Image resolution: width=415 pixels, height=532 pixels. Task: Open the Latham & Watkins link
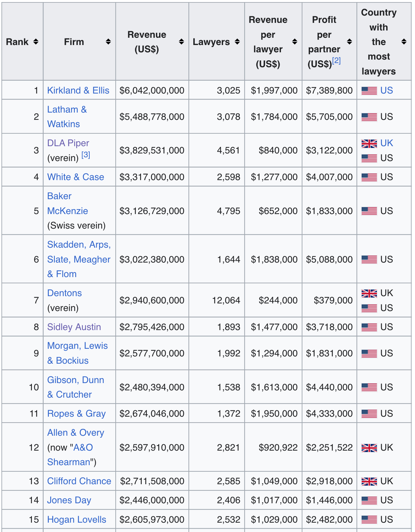pos(67,117)
